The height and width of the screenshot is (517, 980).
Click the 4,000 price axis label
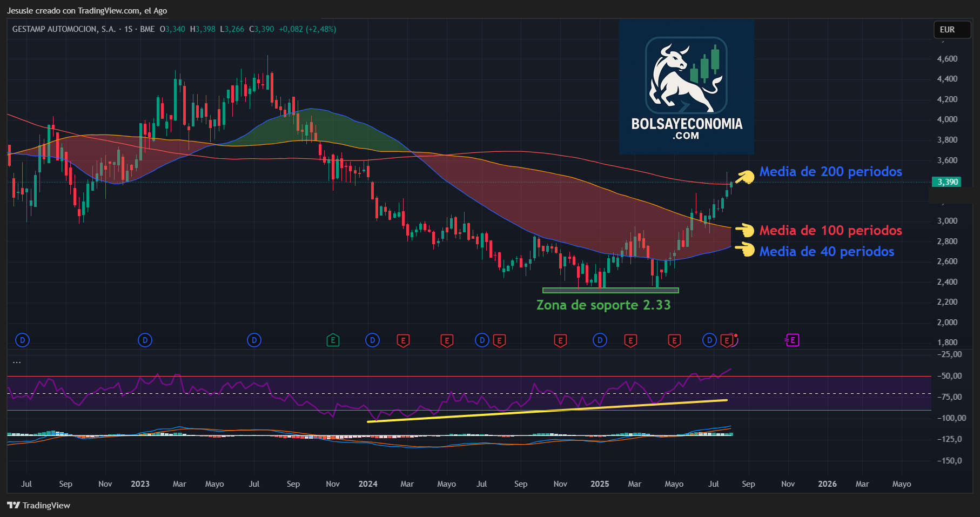tap(947, 119)
